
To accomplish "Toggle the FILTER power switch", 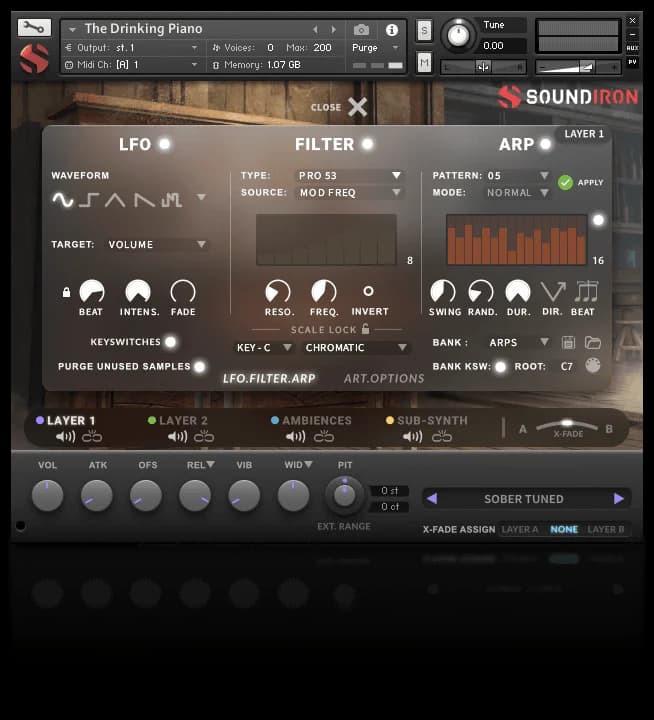I will (x=368, y=144).
